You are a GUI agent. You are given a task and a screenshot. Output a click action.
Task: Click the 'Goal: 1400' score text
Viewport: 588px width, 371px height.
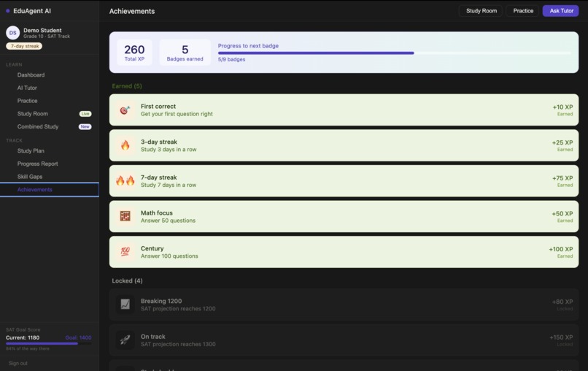click(x=78, y=337)
